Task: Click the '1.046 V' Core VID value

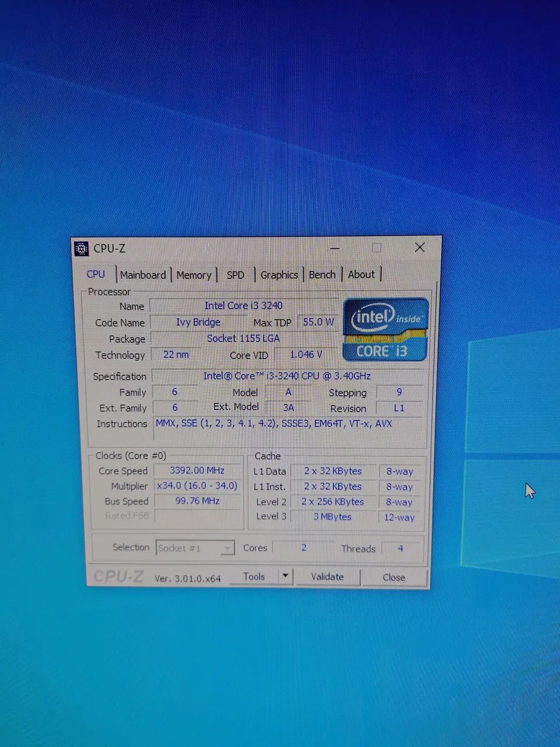Action: pyautogui.click(x=306, y=354)
